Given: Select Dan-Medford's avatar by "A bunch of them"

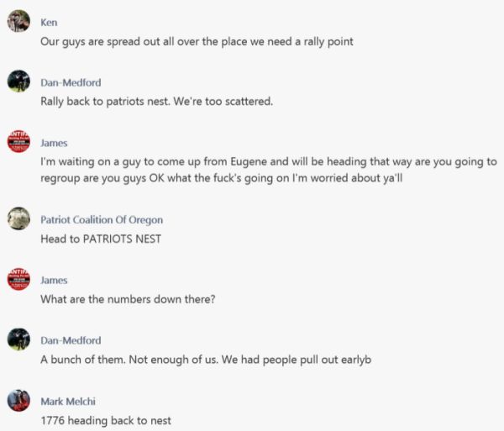Looking at the screenshot, I should click(x=18, y=339).
